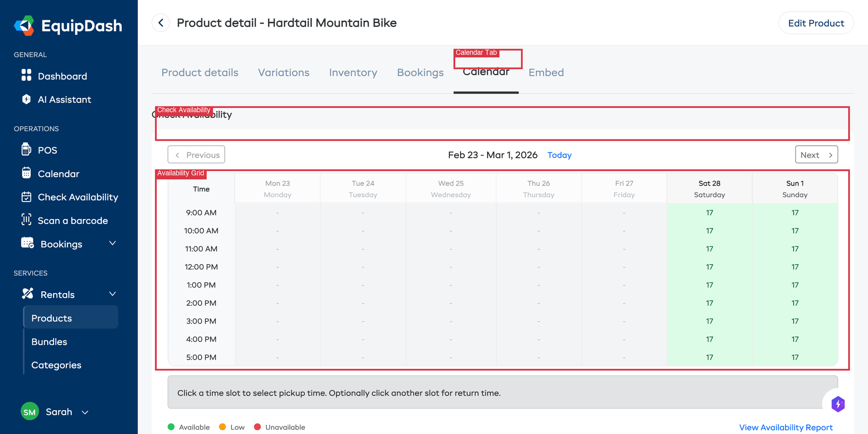This screenshot has height=434, width=868.
Task: Open the POS panel
Action: (x=47, y=150)
